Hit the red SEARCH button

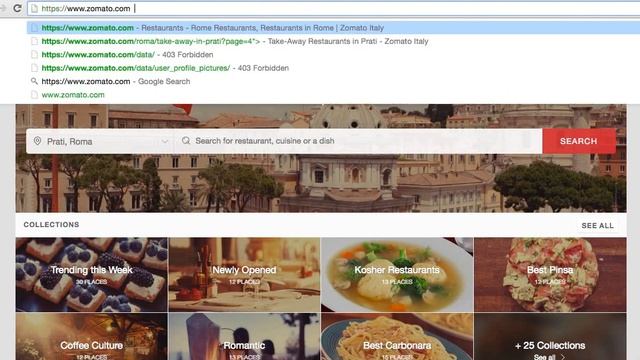click(579, 141)
